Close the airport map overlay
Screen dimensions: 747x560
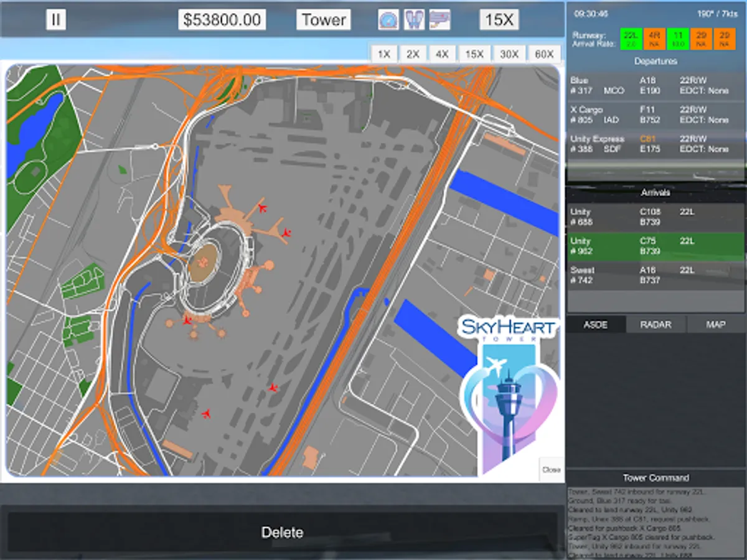point(551,470)
